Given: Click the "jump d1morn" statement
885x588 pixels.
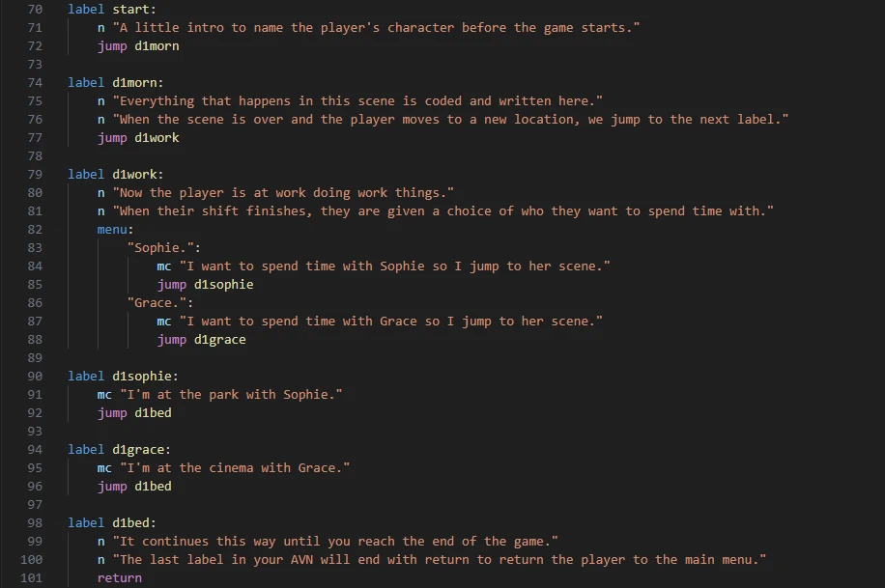Looking at the screenshot, I should pyautogui.click(x=138, y=45).
